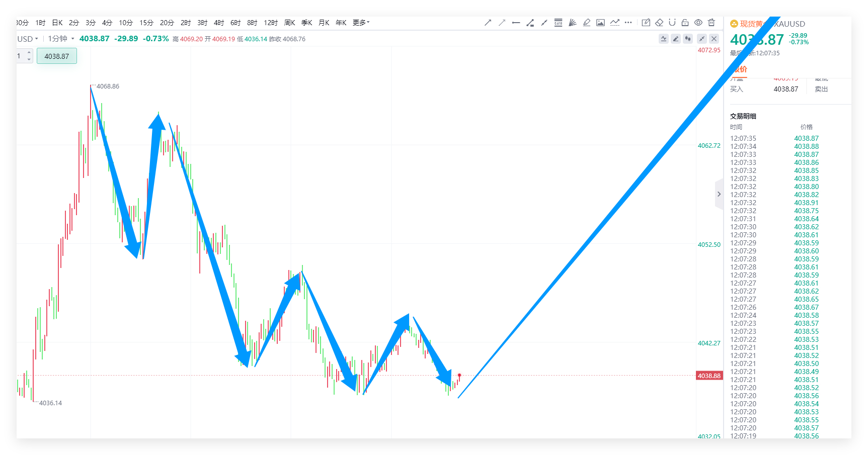Select the trend segment line tool

[x=544, y=23]
